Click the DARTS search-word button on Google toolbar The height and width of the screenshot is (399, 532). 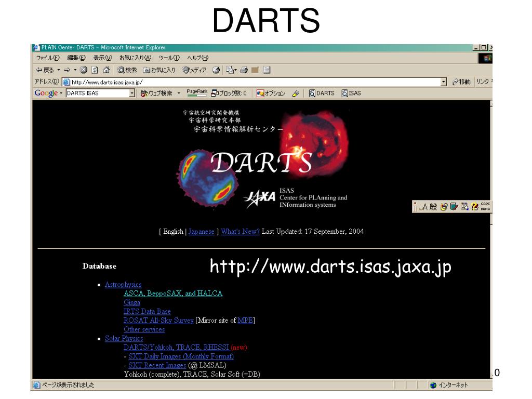pos(322,94)
